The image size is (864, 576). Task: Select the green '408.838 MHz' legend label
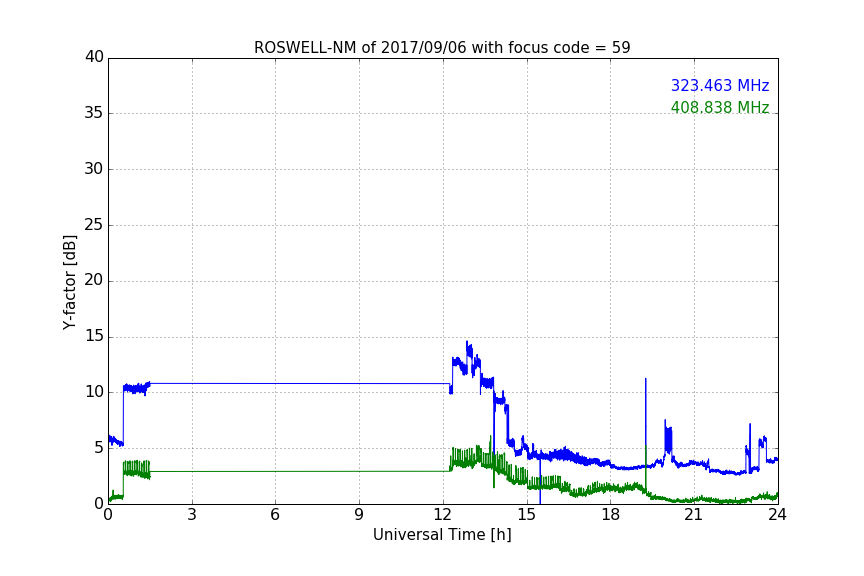[720, 107]
